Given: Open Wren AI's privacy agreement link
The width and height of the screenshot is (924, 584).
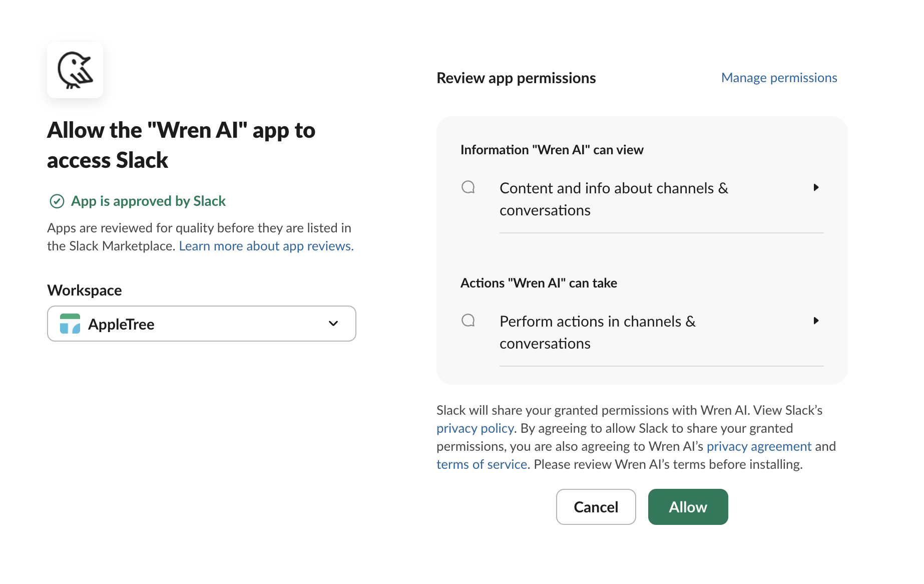Looking at the screenshot, I should (759, 446).
